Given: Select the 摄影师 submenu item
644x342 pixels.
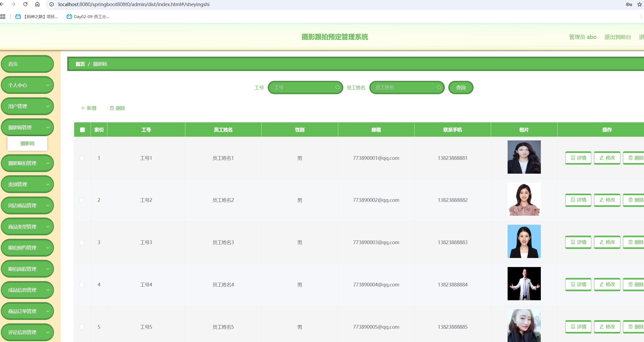Looking at the screenshot, I should [27, 144].
